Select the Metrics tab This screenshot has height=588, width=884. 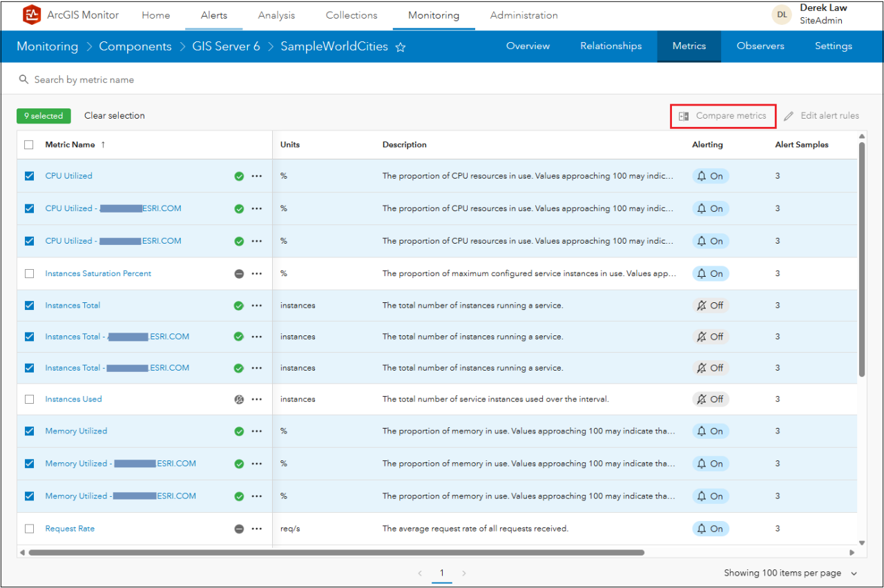tap(689, 46)
